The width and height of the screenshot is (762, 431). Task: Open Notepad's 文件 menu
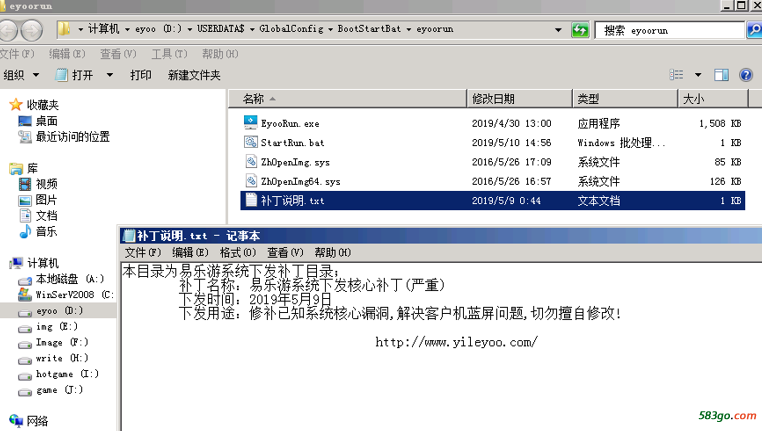(x=142, y=253)
